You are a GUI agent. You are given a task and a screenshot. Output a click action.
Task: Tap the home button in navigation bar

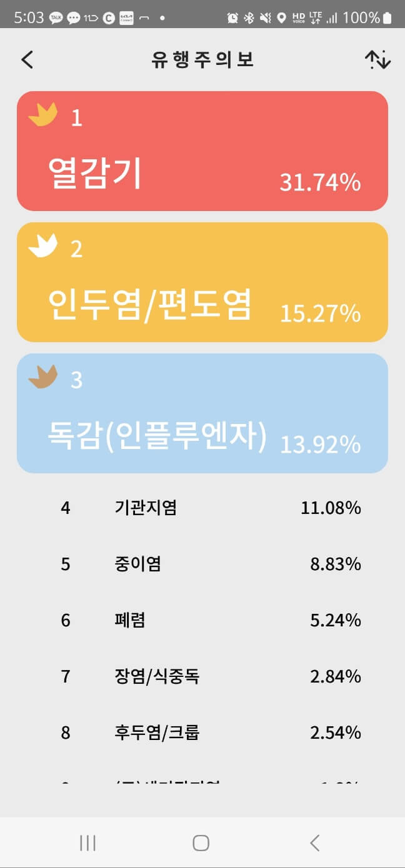click(x=200, y=842)
